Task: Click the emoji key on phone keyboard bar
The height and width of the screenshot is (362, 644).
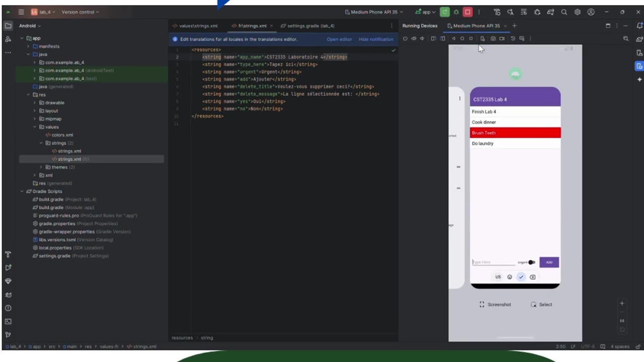Action: pos(510,277)
